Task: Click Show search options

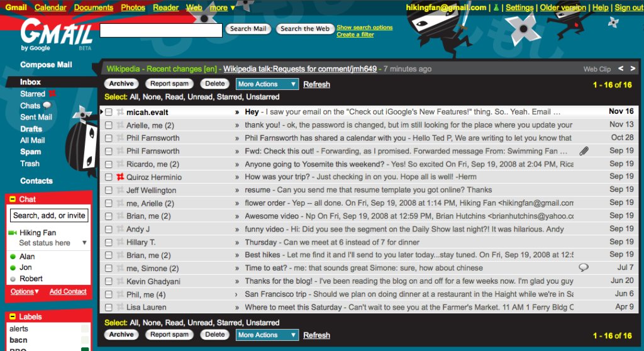Action: pyautogui.click(x=365, y=27)
